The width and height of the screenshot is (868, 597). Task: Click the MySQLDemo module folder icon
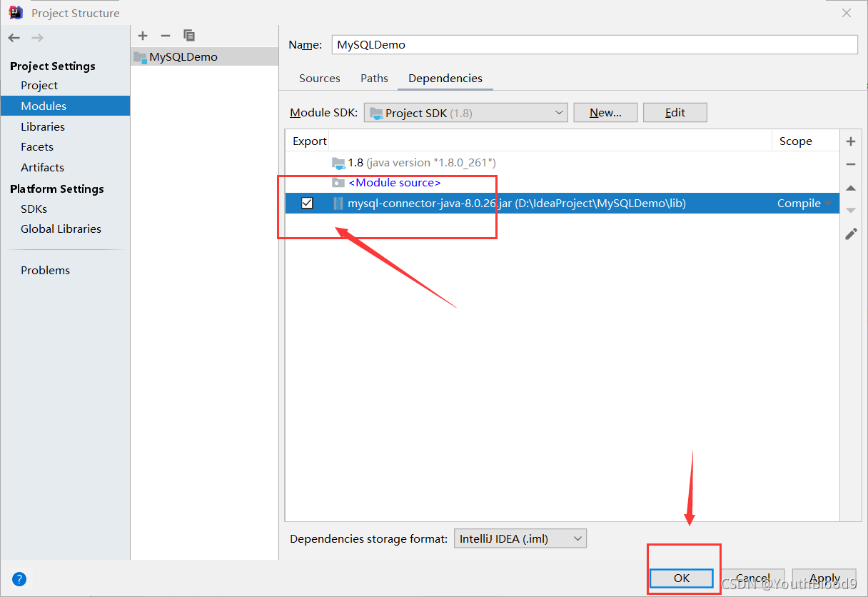pos(140,57)
